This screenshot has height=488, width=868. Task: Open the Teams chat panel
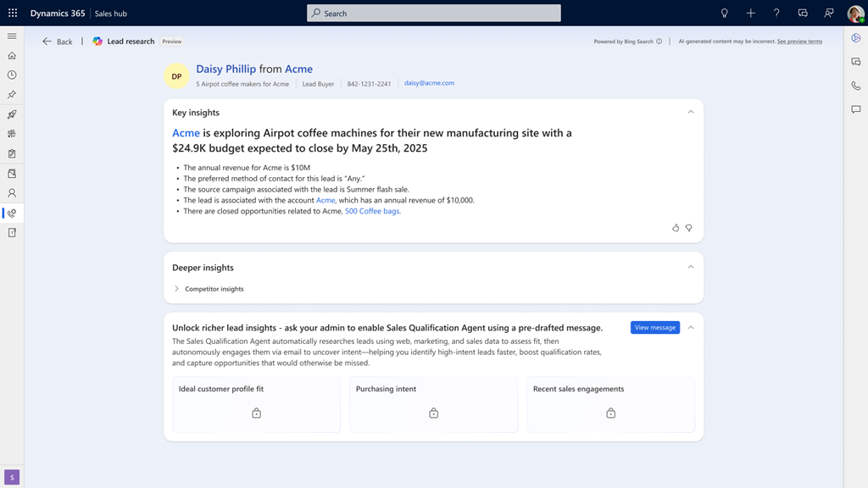point(855,62)
